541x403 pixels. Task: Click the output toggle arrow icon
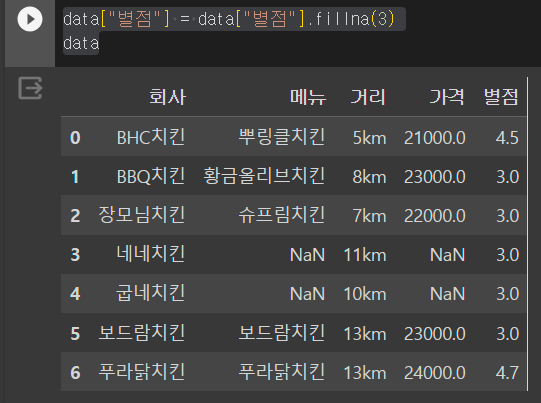pyautogui.click(x=30, y=88)
